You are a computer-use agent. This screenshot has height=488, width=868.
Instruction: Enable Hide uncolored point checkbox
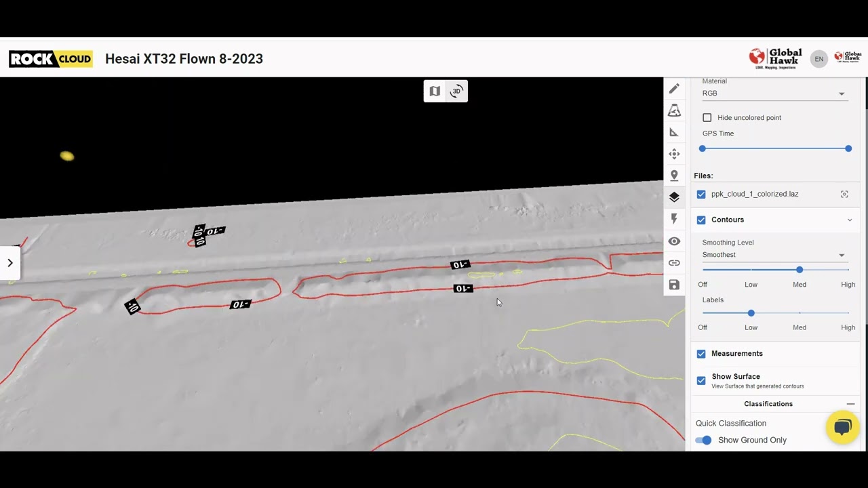707,117
